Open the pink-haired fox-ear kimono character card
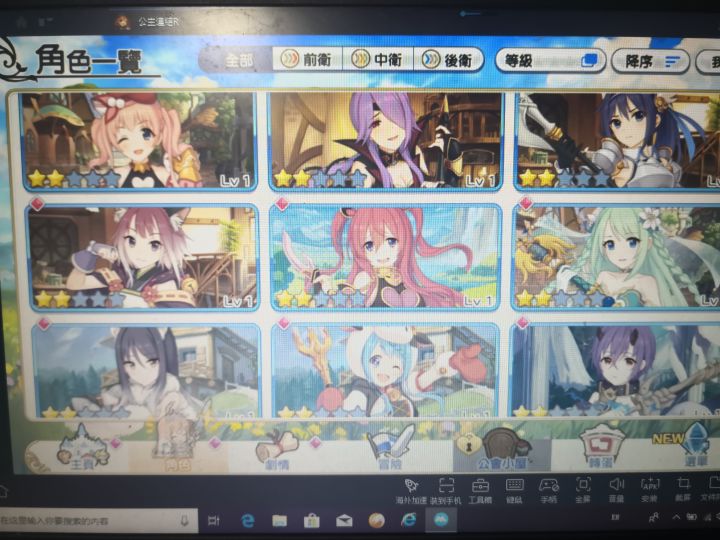 (x=143, y=257)
